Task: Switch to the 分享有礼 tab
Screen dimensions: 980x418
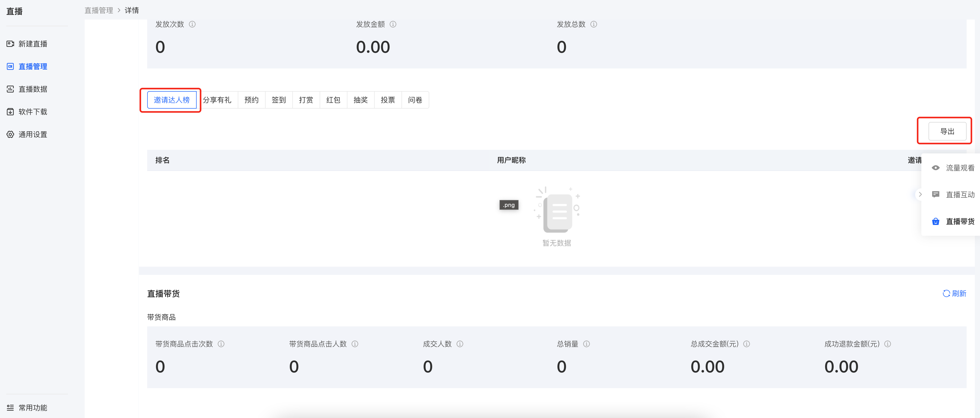Action: [217, 100]
